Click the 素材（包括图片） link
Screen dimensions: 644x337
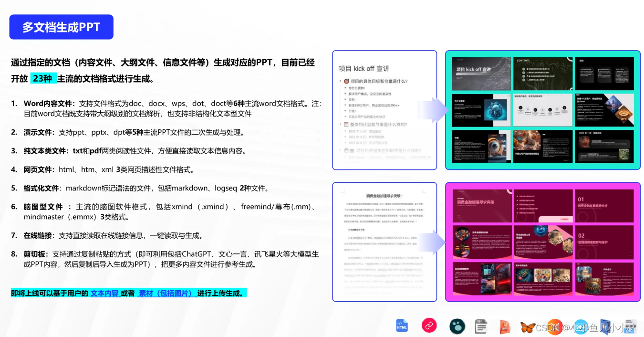coord(165,293)
